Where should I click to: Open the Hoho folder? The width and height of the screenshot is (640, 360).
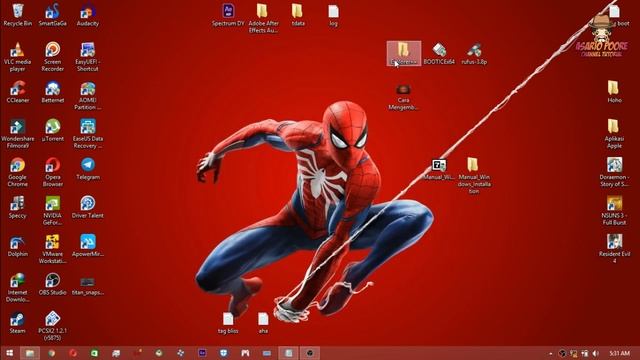tap(614, 92)
